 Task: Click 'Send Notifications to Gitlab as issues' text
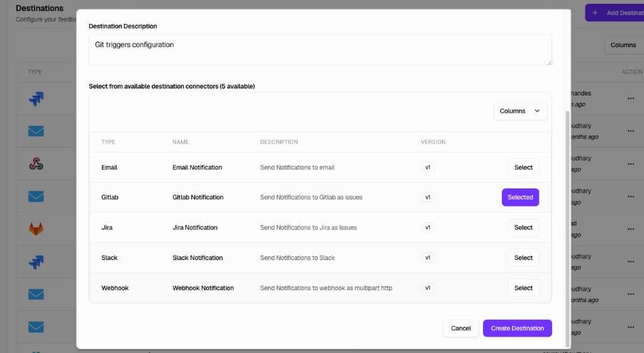click(311, 197)
